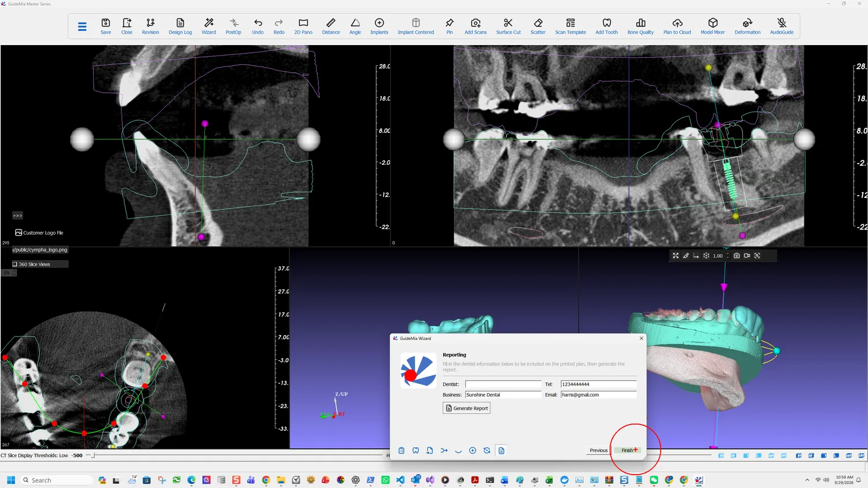Start 3D view video recording
The height and width of the screenshot is (488, 868).
[747, 256]
